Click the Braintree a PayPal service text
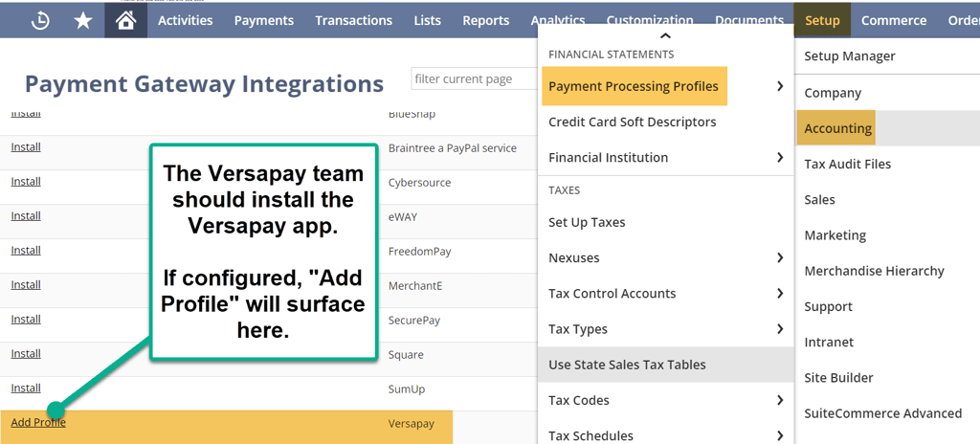 (x=453, y=148)
